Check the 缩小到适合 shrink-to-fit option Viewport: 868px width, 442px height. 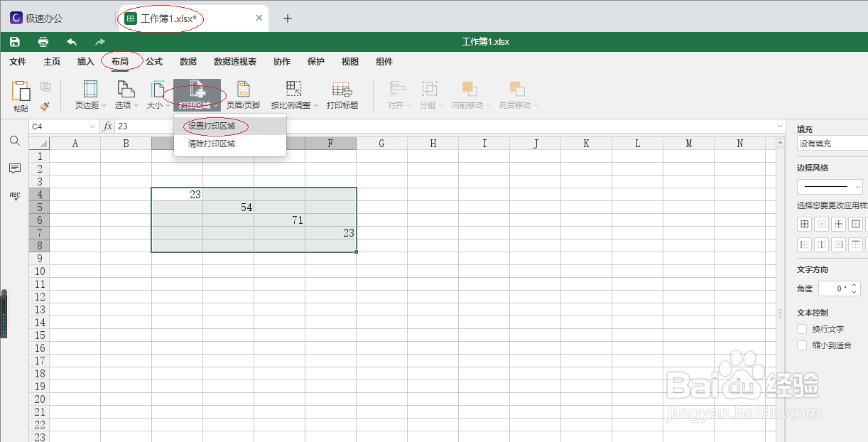click(802, 345)
